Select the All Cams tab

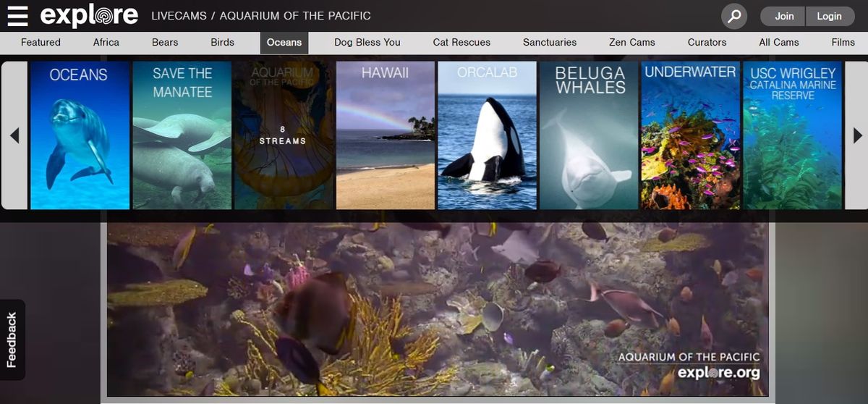779,42
